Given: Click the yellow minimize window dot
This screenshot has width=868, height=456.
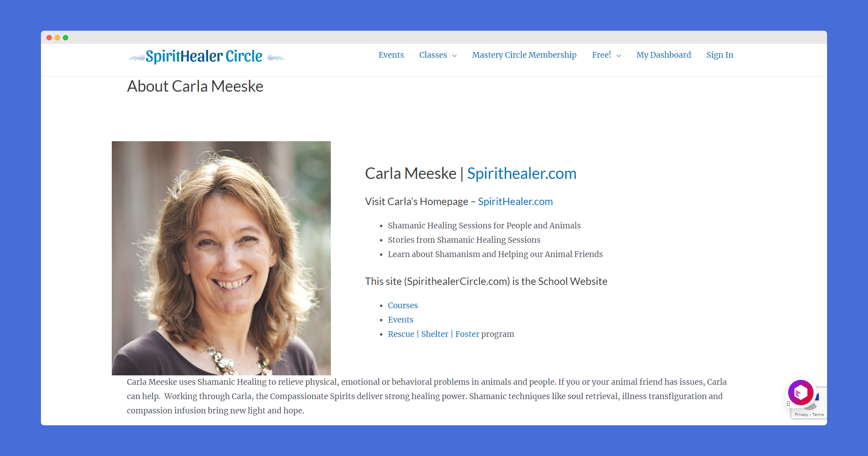Looking at the screenshot, I should (57, 38).
